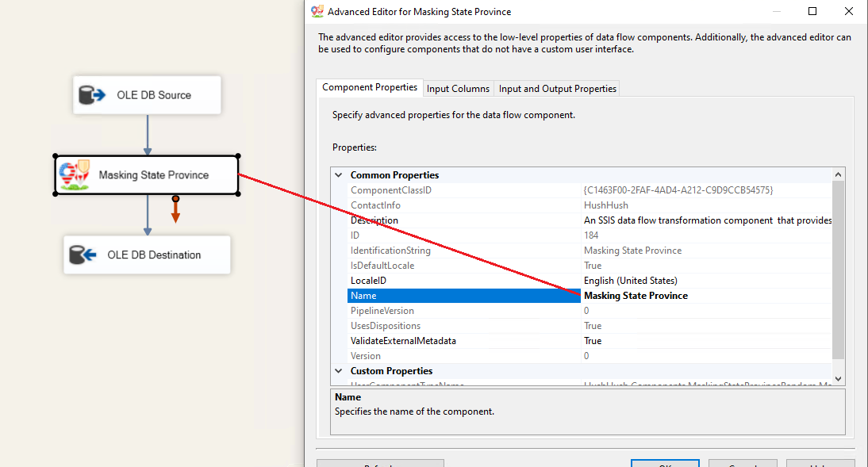The width and height of the screenshot is (868, 467).
Task: Click the Masking State Province component icon
Action: click(75, 175)
